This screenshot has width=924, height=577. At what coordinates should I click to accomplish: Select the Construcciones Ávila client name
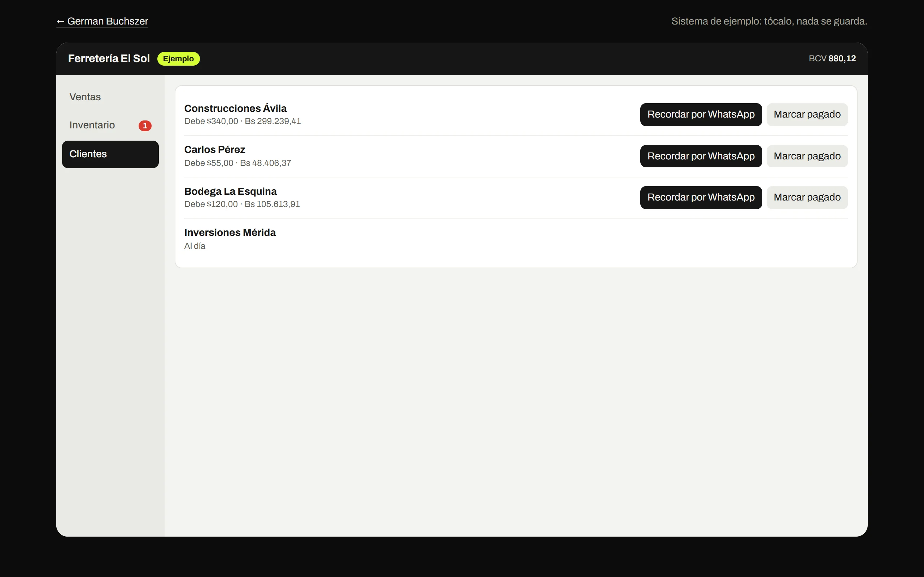(235, 109)
